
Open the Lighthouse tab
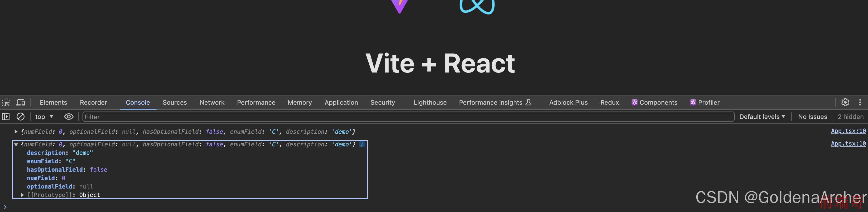[430, 103]
